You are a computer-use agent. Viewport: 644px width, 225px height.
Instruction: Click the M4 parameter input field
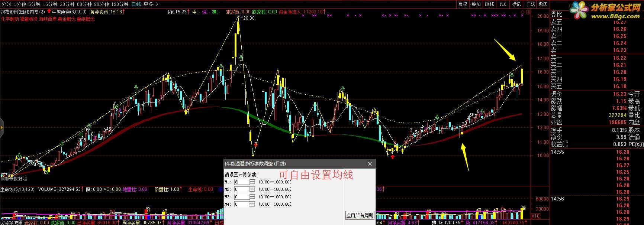[x=241, y=204]
